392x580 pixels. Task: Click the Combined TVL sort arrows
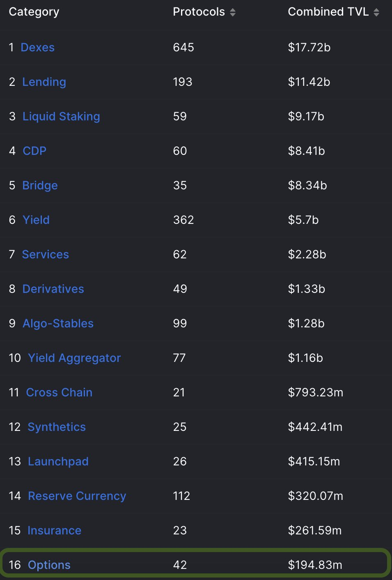pyautogui.click(x=376, y=12)
